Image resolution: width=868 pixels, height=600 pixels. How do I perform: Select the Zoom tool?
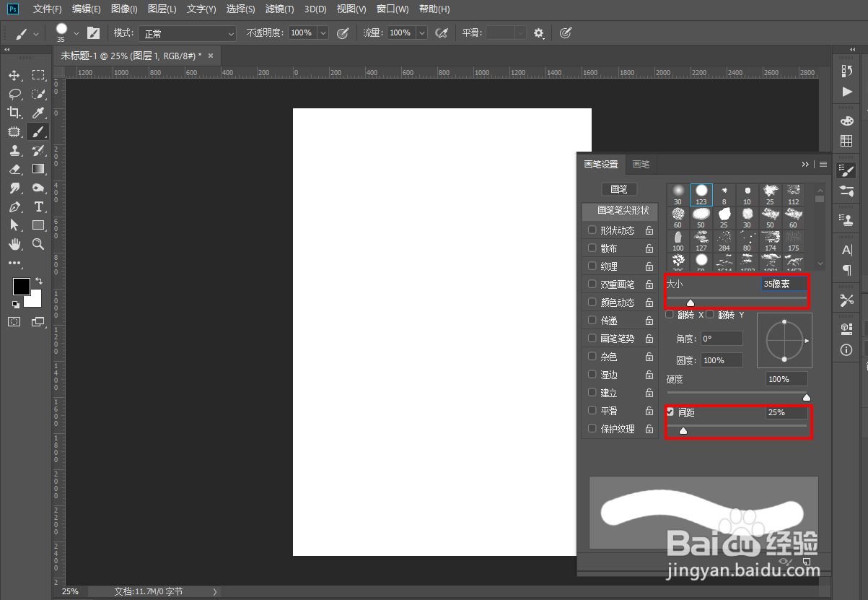[x=38, y=244]
